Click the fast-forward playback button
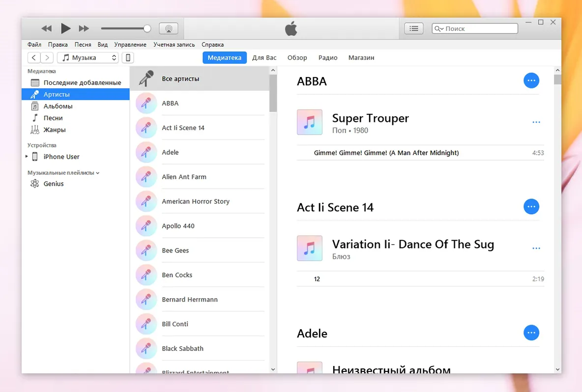The width and height of the screenshot is (582, 392). (84, 28)
